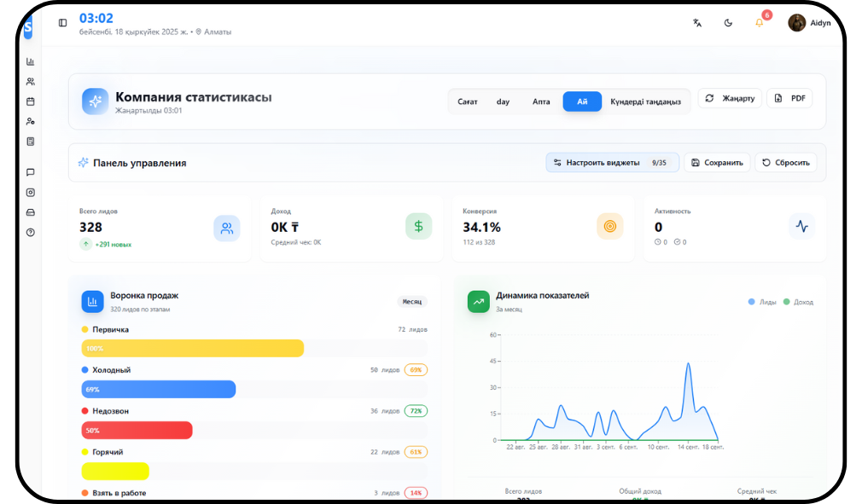
Task: Open Настроить виджеты widget settings
Action: pos(612,162)
